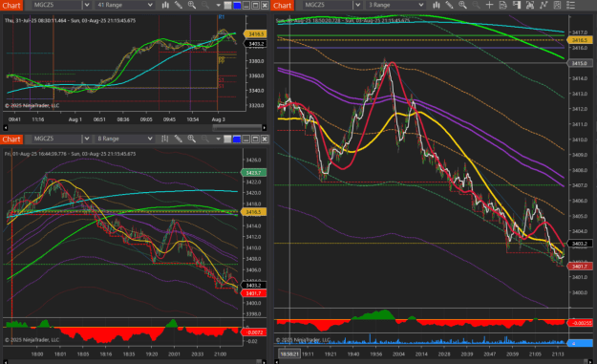Maximize the 41 Range chart window
This screenshot has height=364, width=597.
pyautogui.click(x=255, y=5)
